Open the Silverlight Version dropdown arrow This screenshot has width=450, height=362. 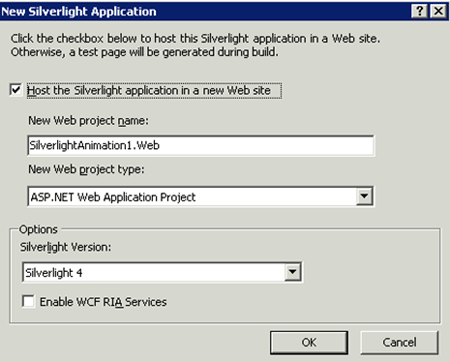tap(292, 272)
